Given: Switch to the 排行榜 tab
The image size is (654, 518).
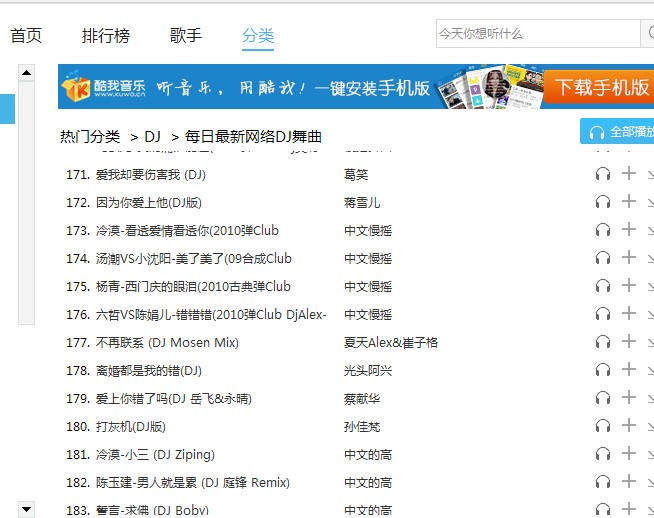Looking at the screenshot, I should click(106, 36).
